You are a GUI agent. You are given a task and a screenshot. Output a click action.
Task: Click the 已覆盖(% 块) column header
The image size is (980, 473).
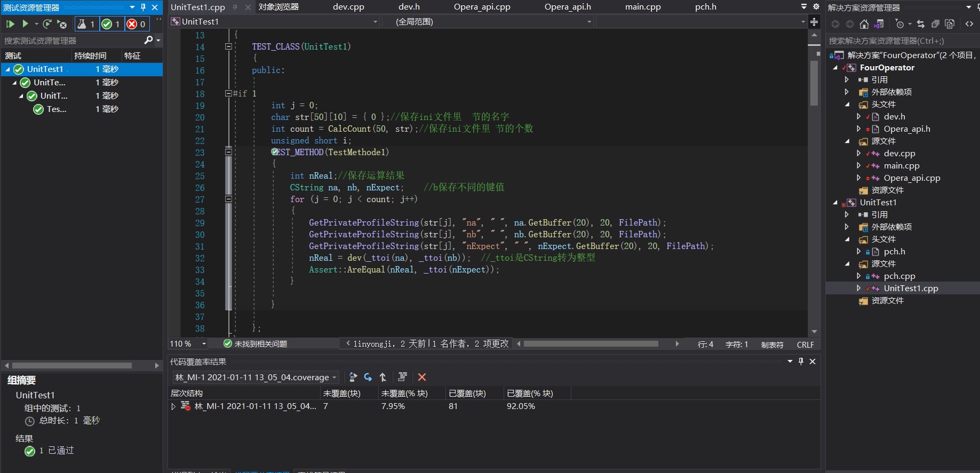pos(537,394)
